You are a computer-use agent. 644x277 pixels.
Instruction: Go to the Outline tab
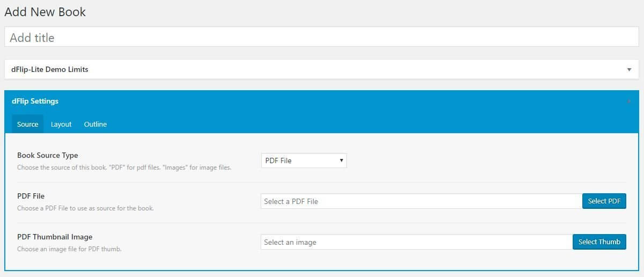coord(95,124)
